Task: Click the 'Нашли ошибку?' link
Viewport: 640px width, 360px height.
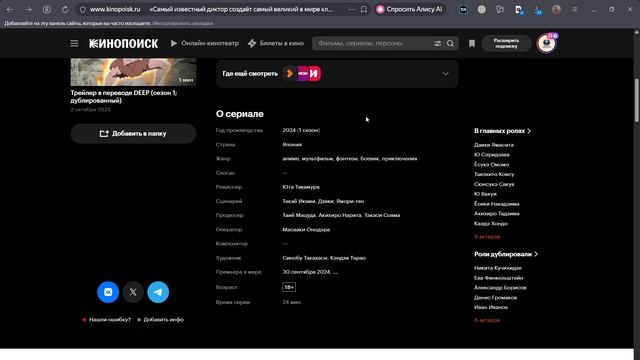Action: click(110, 320)
